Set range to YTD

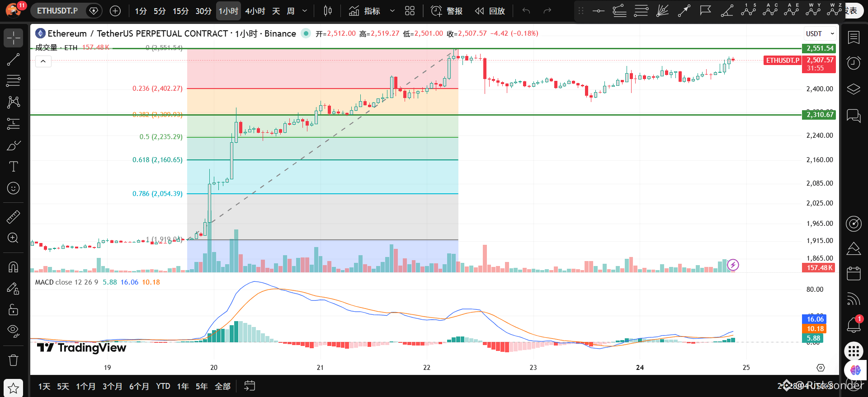point(163,386)
